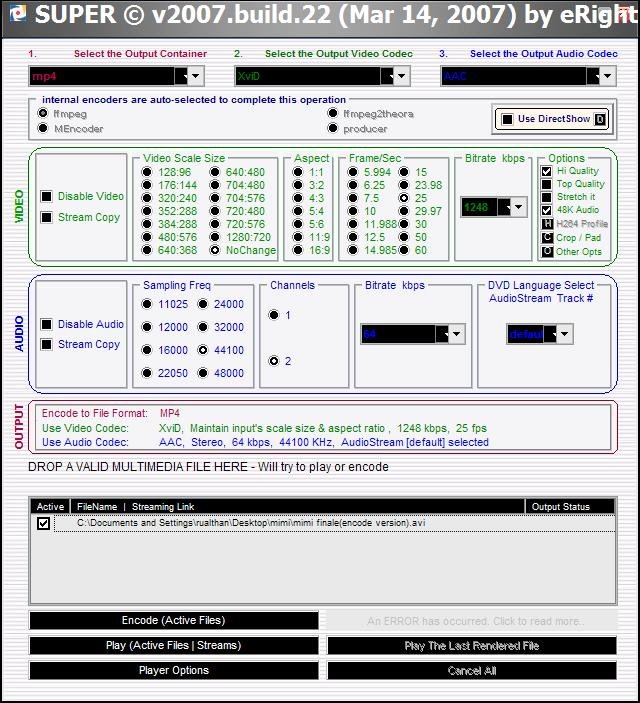Click the ERROR has occurred message
Screen dimensions: 640x703
click(472, 621)
